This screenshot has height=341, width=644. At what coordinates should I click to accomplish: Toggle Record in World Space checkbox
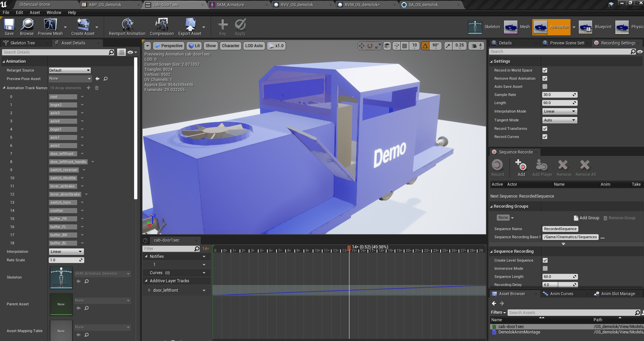pos(545,71)
